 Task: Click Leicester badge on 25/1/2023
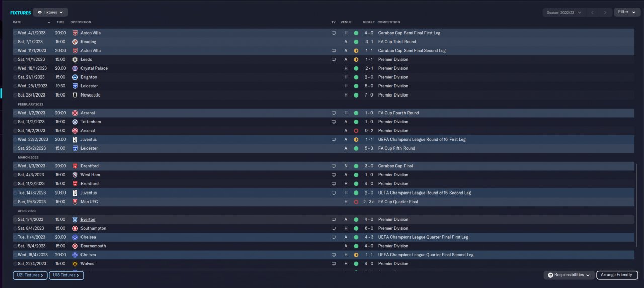(x=75, y=86)
